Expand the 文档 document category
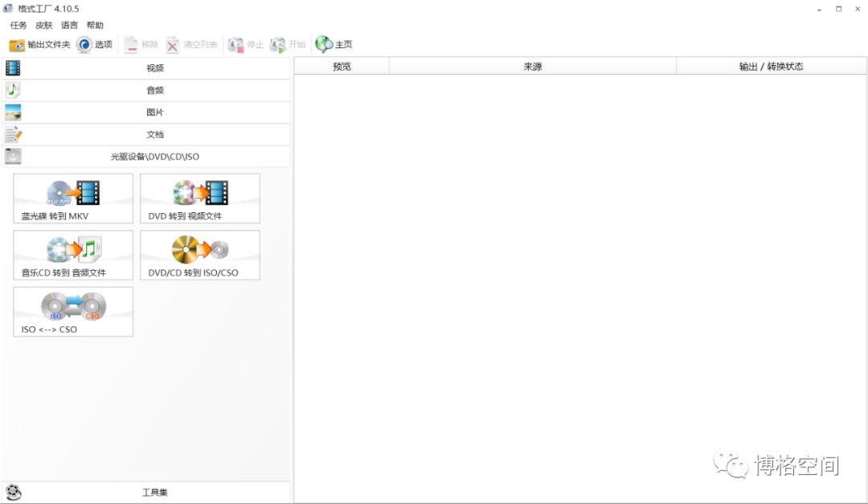 pyautogui.click(x=146, y=134)
